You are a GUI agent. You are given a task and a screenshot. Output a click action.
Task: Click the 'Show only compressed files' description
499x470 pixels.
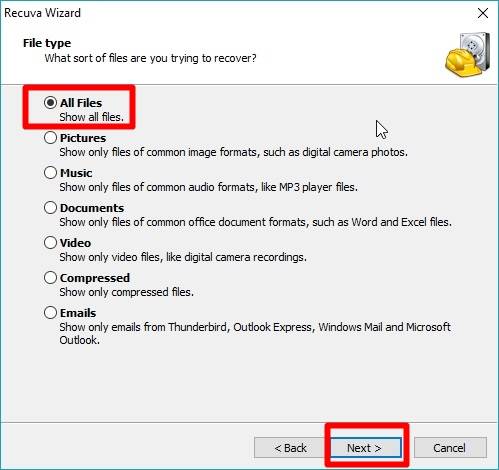[x=127, y=292]
